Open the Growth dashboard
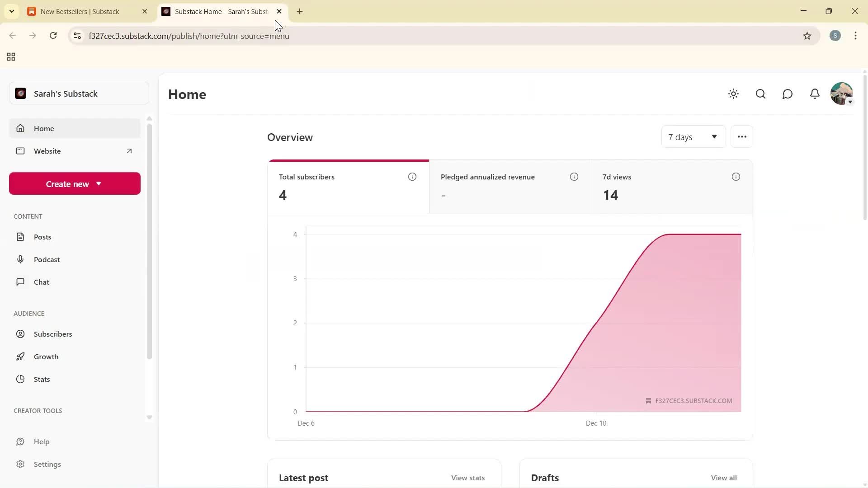868x488 pixels. (47, 356)
